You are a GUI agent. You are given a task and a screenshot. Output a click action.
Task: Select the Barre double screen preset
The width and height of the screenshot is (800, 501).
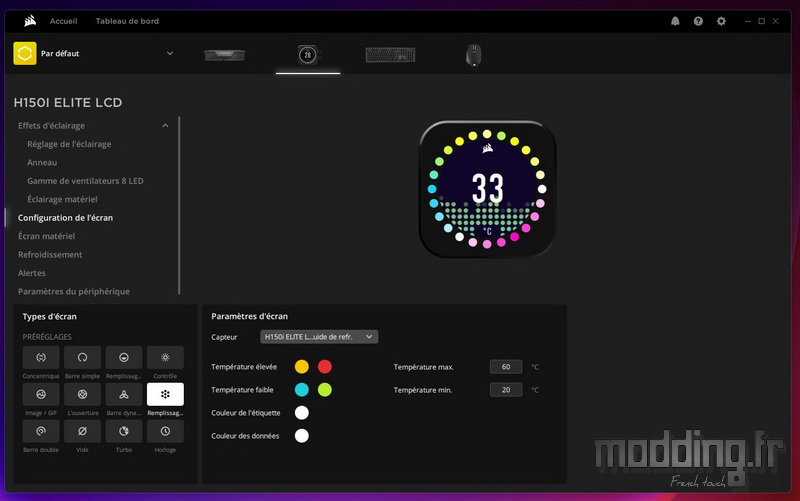41,431
